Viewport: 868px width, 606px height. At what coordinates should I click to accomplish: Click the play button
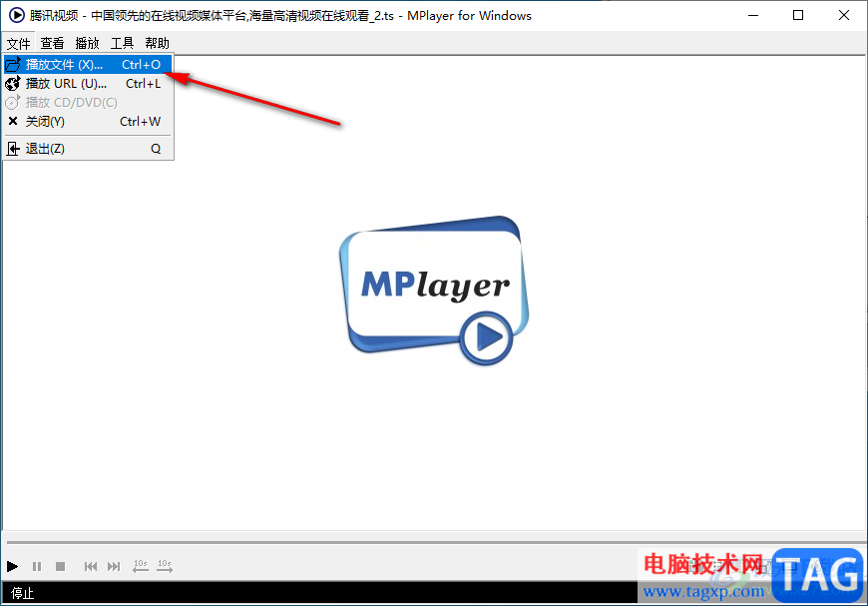(12, 566)
